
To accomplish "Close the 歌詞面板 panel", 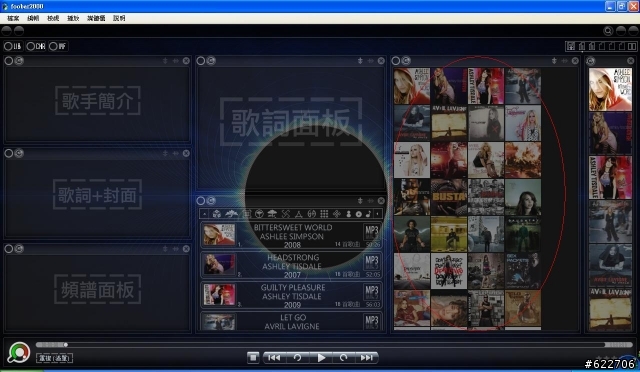I will [381, 61].
